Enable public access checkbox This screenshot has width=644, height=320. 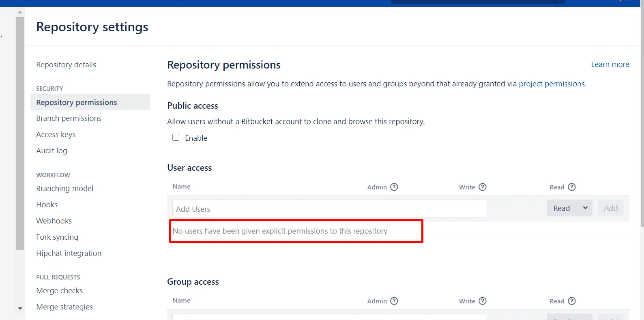(176, 137)
